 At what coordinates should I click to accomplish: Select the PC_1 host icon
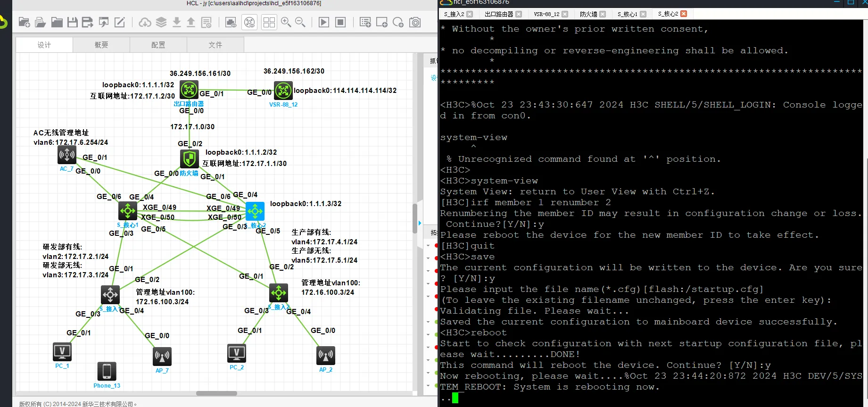click(x=62, y=352)
